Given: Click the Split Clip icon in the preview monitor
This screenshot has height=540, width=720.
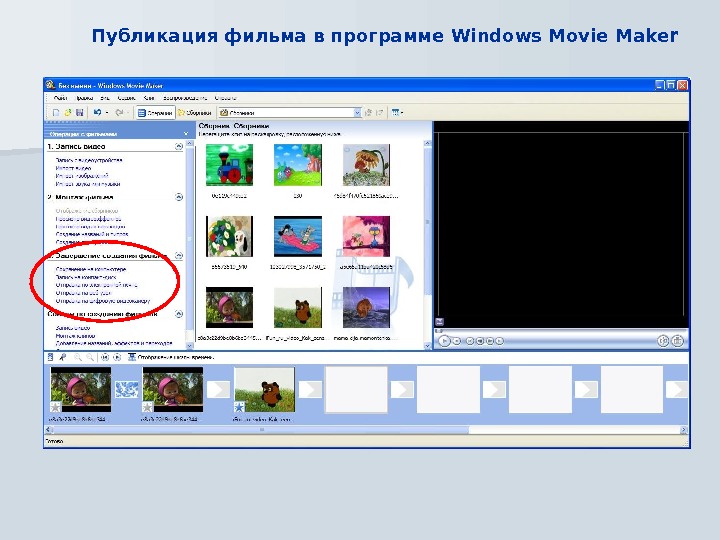Looking at the screenshot, I should pyautogui.click(x=663, y=341).
